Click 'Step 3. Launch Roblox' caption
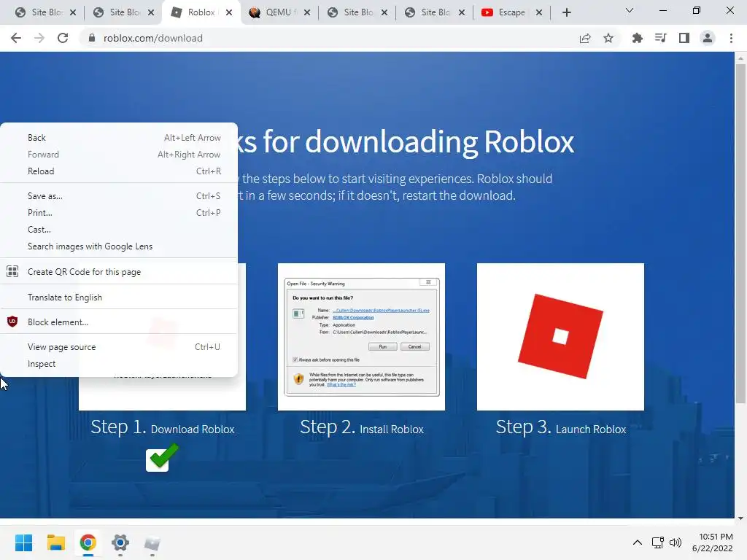 pos(561,427)
